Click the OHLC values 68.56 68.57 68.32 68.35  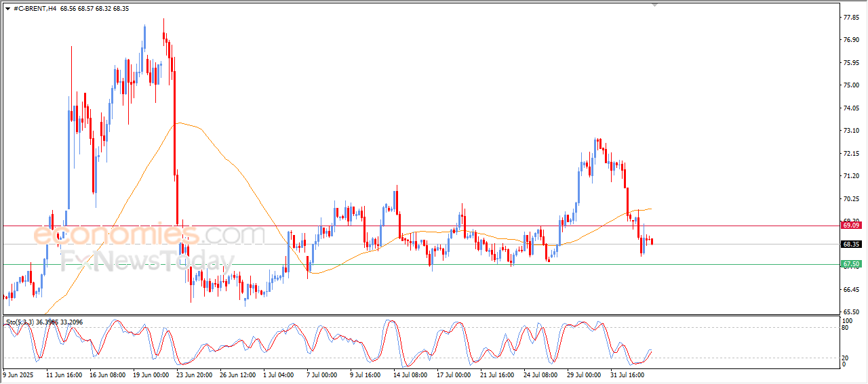tap(94, 9)
